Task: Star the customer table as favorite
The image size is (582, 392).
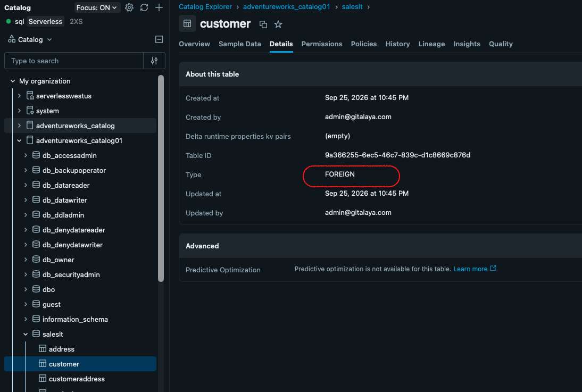Action: tap(278, 24)
